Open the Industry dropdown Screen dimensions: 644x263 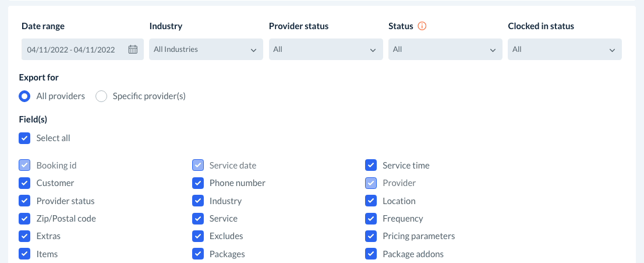(206, 50)
